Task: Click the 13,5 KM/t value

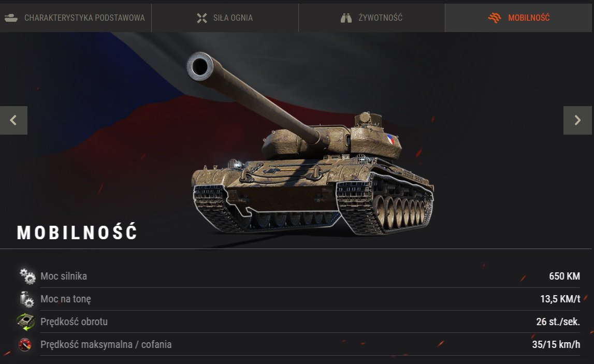Action: [x=560, y=299]
